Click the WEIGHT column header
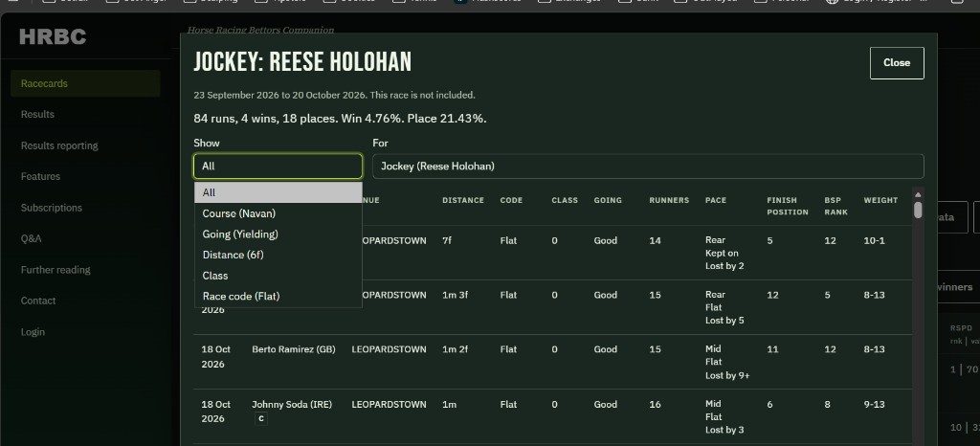Image resolution: width=980 pixels, height=446 pixels. (880, 201)
